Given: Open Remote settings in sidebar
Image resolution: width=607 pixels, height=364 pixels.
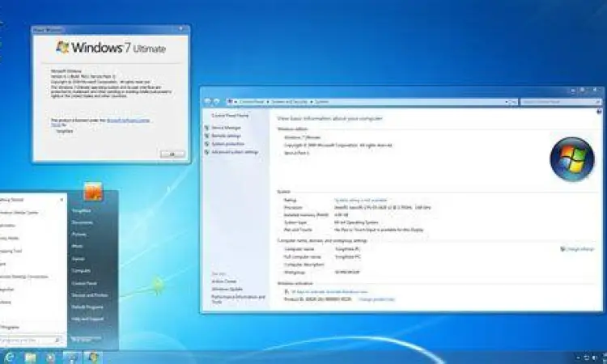Looking at the screenshot, I should point(226,136).
